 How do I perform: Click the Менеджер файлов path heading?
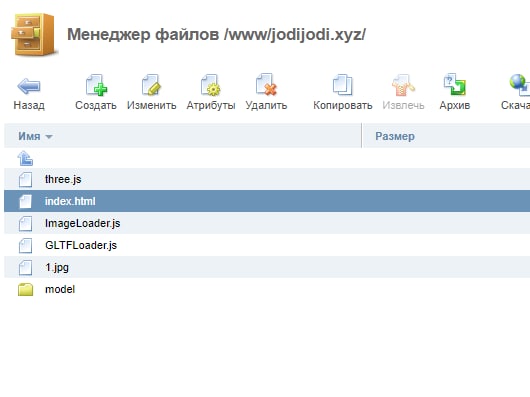point(216,34)
